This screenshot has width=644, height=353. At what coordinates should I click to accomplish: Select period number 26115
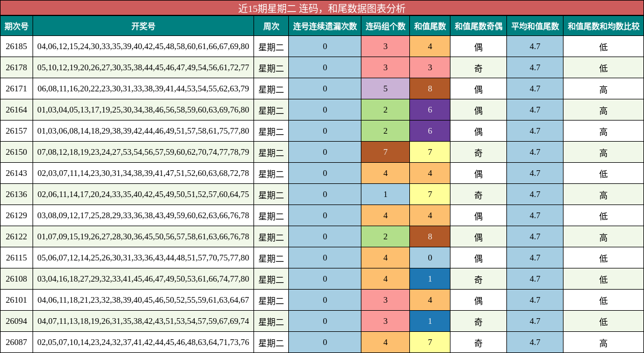(17, 258)
